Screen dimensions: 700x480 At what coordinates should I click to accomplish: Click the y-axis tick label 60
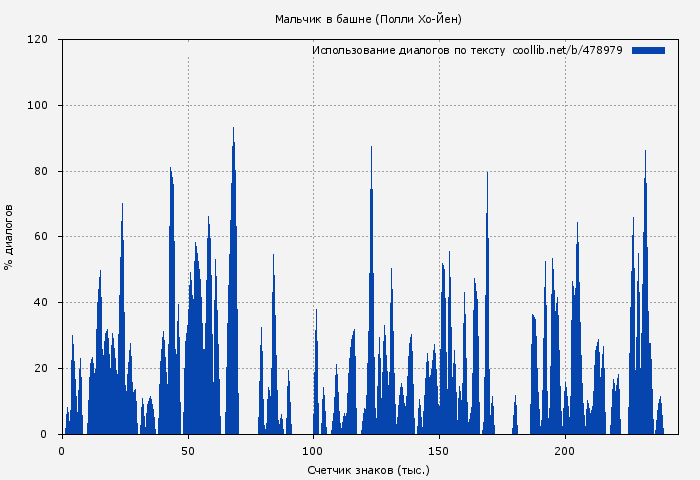coord(41,237)
